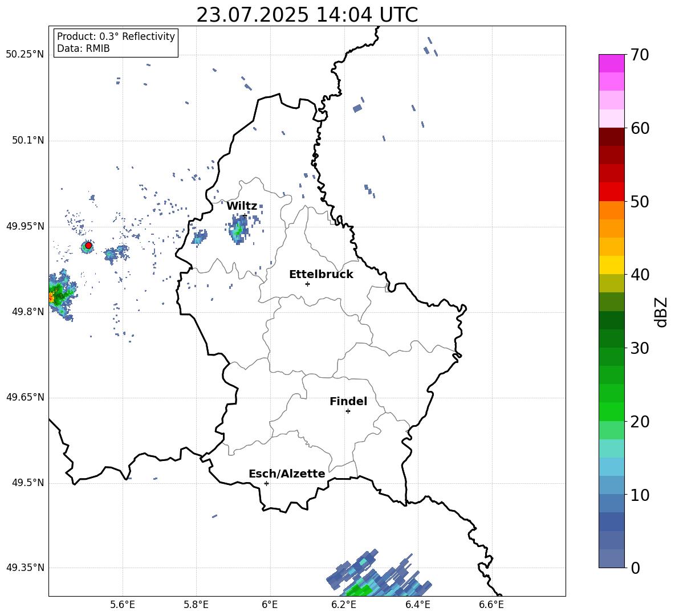Click the Wiltz station label
675x616 pixels.
pos(242,206)
